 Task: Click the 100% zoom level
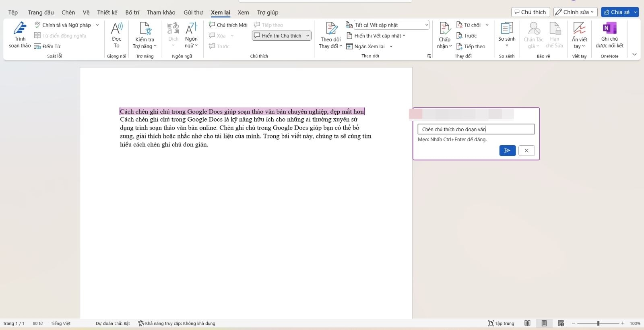(x=635, y=324)
